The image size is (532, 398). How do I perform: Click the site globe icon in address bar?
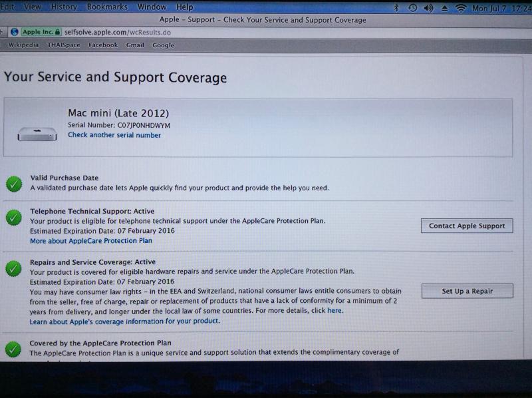click(x=14, y=32)
